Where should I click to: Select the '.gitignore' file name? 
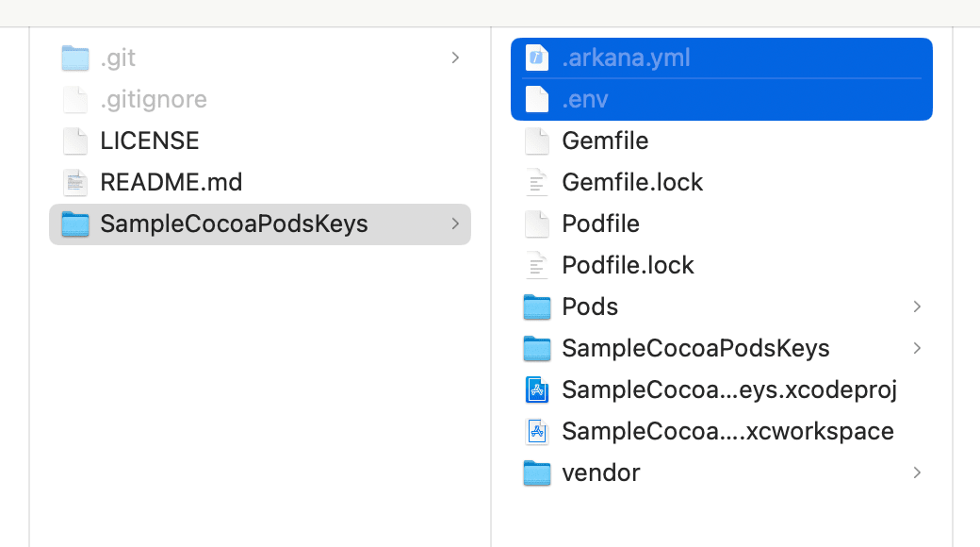pos(154,100)
